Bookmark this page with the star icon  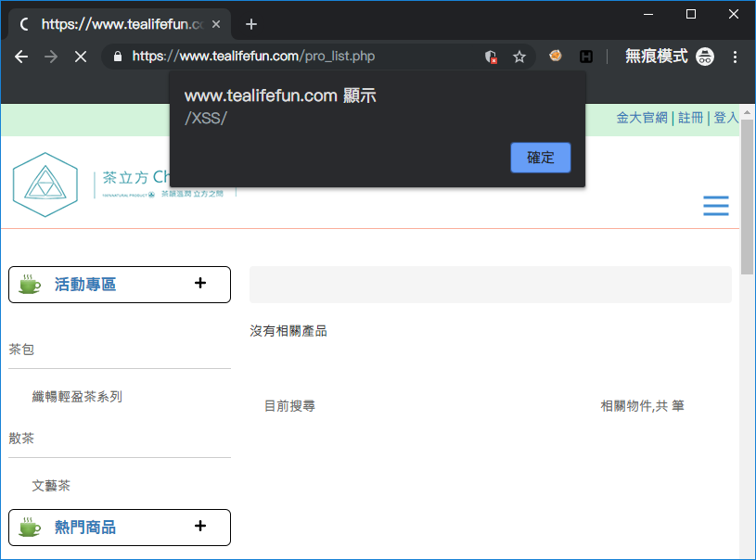point(519,57)
